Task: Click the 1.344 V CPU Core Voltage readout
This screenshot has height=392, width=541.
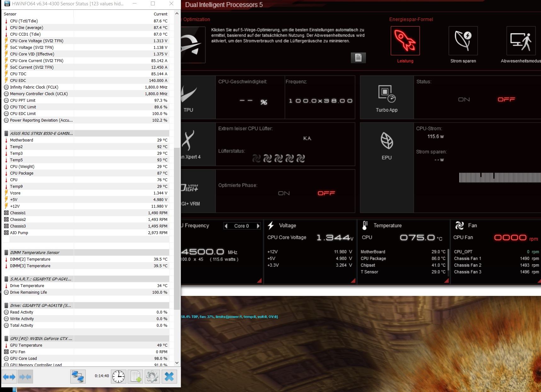Action: click(335, 238)
